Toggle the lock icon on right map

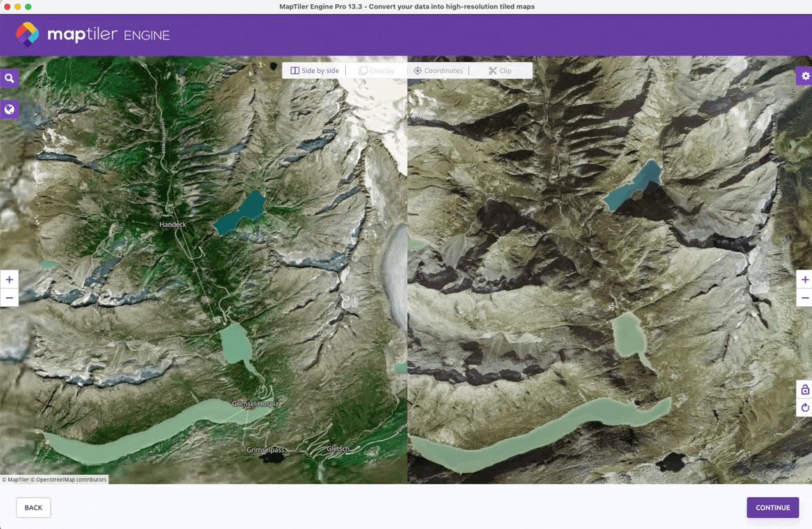805,389
